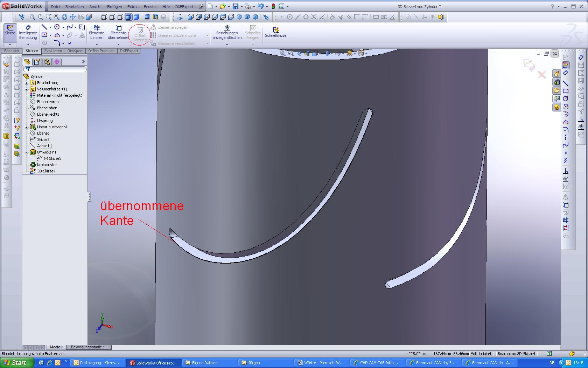The width and height of the screenshot is (588, 368).
Task: Open the PropertyManager tab icon
Action: coord(37,62)
